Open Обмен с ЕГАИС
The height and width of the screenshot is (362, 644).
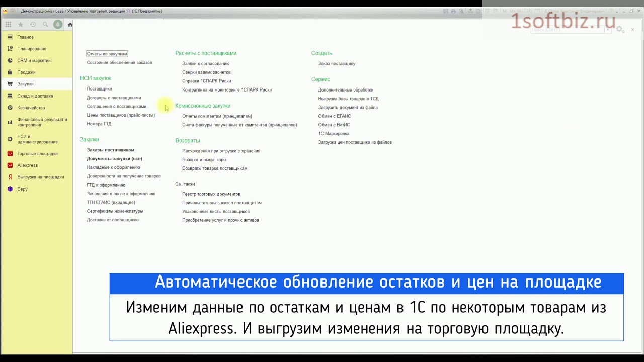[335, 116]
